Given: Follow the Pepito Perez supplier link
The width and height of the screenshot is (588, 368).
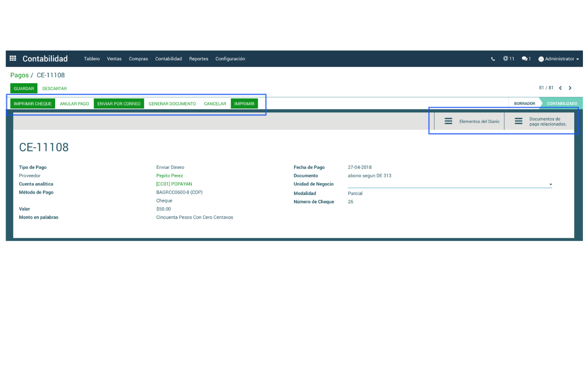Looking at the screenshot, I should pyautogui.click(x=170, y=176).
